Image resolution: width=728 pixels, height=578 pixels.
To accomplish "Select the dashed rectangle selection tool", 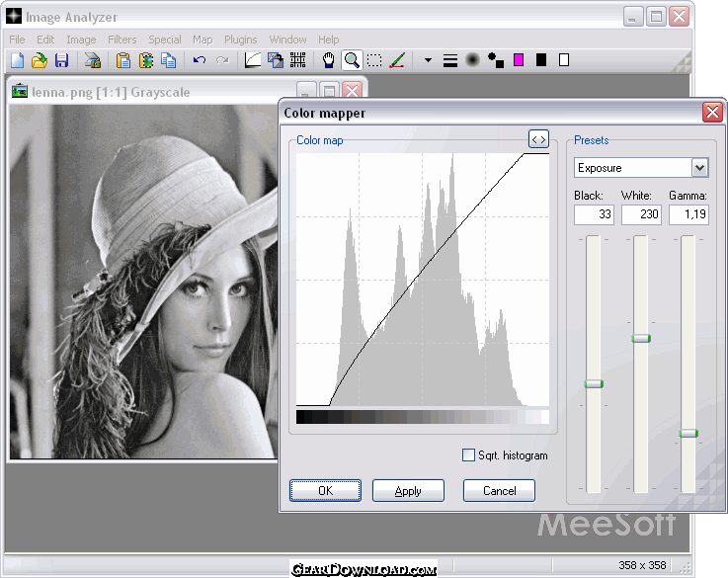I will point(374,60).
